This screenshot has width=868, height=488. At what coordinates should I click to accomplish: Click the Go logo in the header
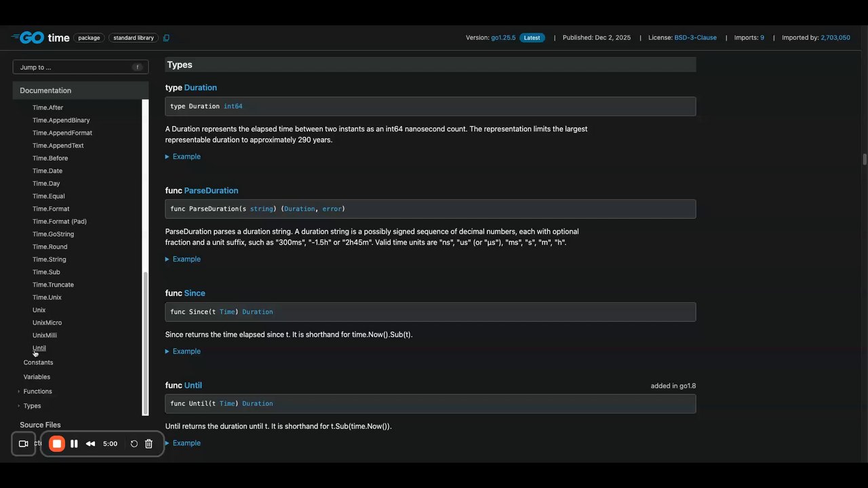pyautogui.click(x=28, y=38)
